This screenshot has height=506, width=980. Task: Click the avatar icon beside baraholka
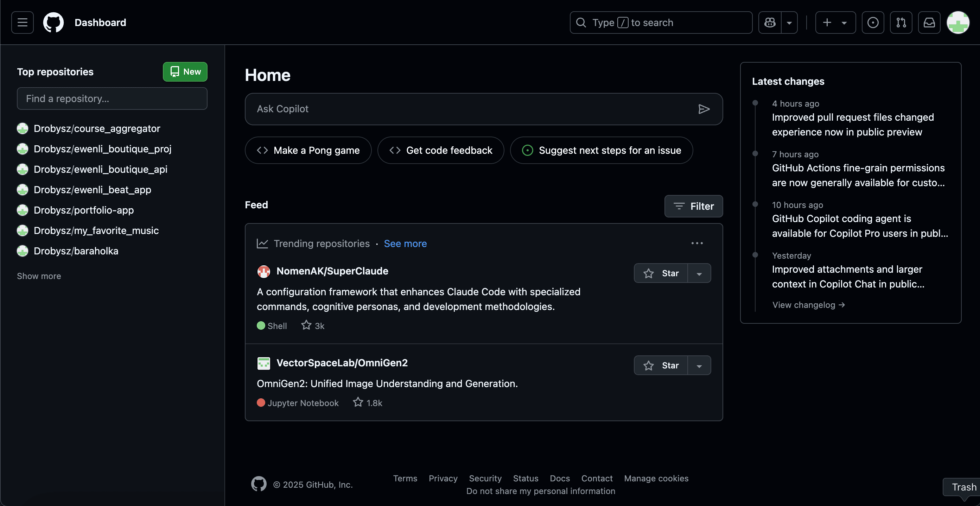coord(23,251)
